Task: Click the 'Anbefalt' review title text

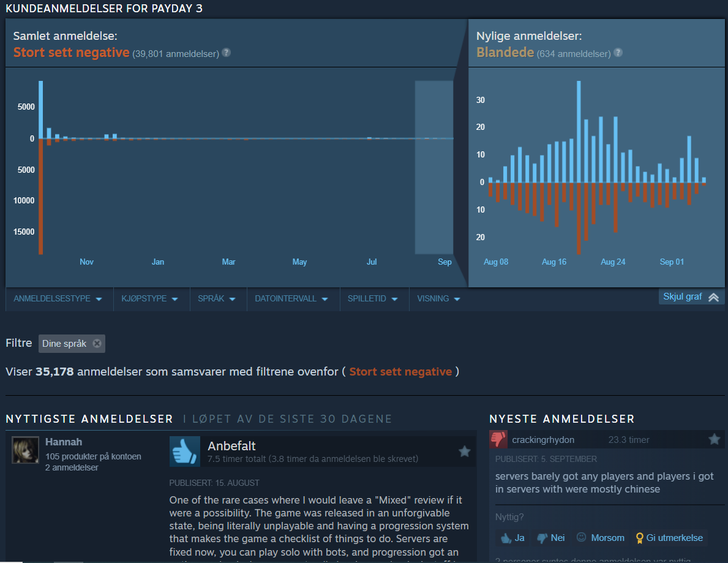Action: [x=231, y=446]
